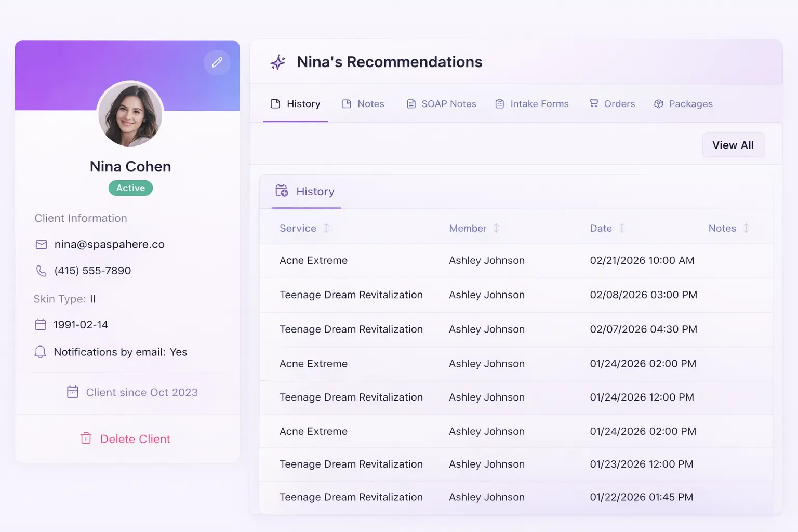798x532 pixels.
Task: Toggle sorting on the Member column
Action: click(x=496, y=228)
